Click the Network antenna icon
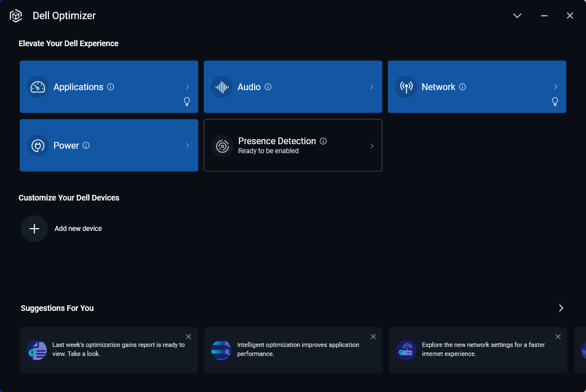 [x=406, y=87]
